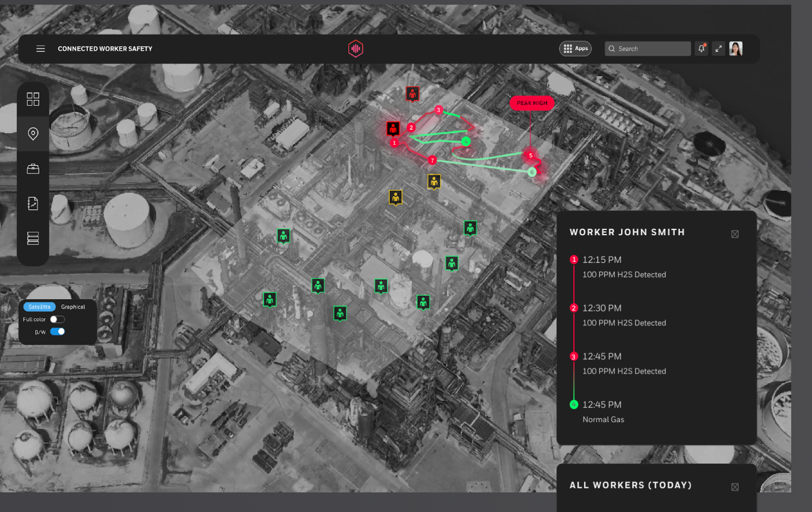Open the stacked list icon in sidebar
The width and height of the screenshot is (812, 512).
[x=33, y=238]
